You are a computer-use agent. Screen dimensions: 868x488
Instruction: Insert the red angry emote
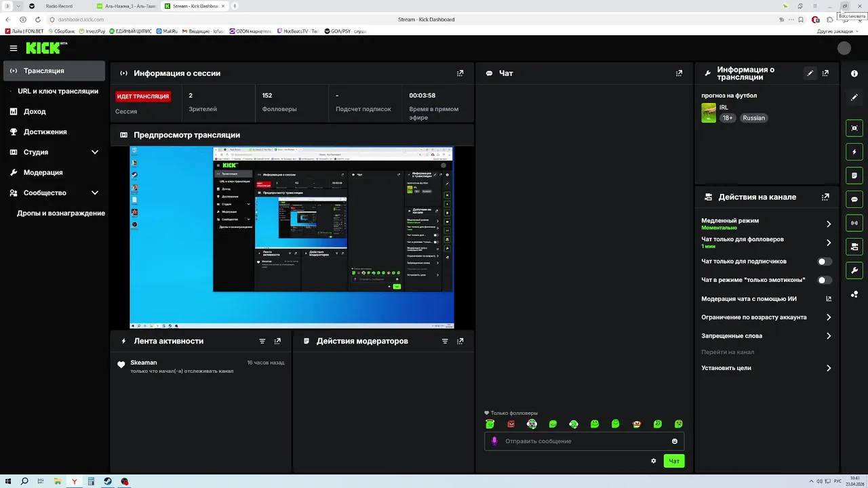pos(511,424)
